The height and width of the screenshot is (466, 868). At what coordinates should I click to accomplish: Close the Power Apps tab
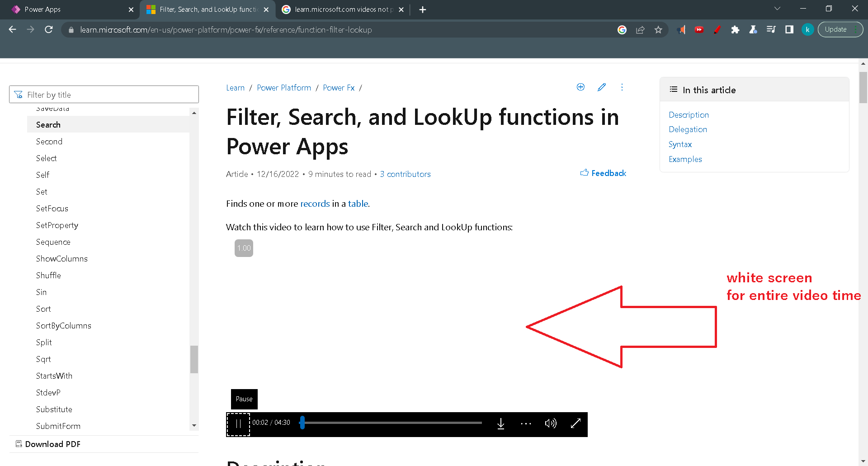tap(131, 10)
